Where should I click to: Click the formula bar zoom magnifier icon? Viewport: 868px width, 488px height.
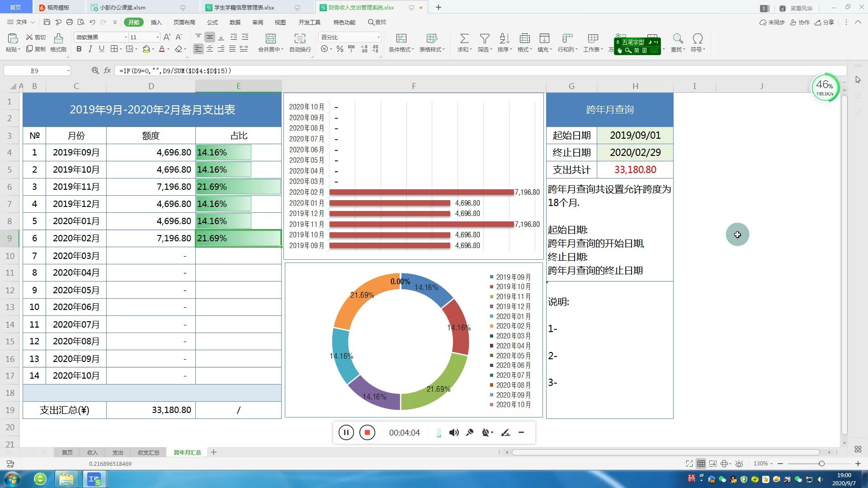point(95,70)
